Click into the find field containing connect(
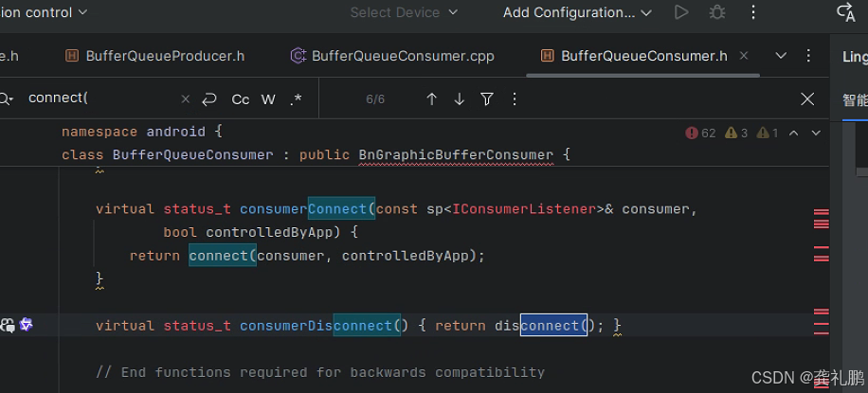The height and width of the screenshot is (393, 868). pyautogui.click(x=95, y=98)
